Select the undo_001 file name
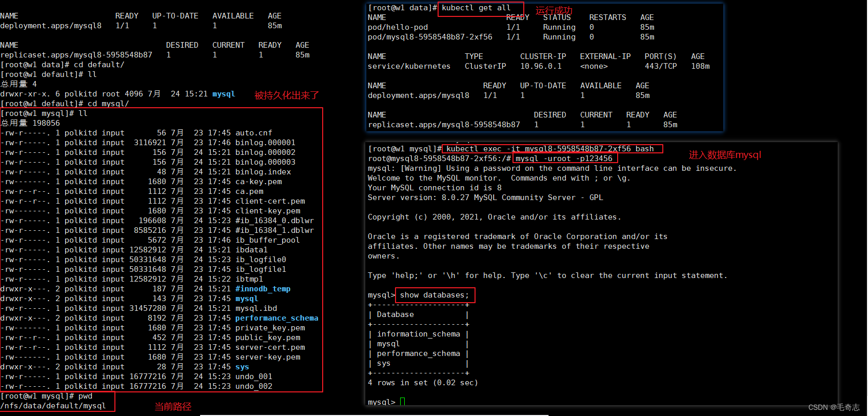This screenshot has height=416, width=868. coord(254,377)
